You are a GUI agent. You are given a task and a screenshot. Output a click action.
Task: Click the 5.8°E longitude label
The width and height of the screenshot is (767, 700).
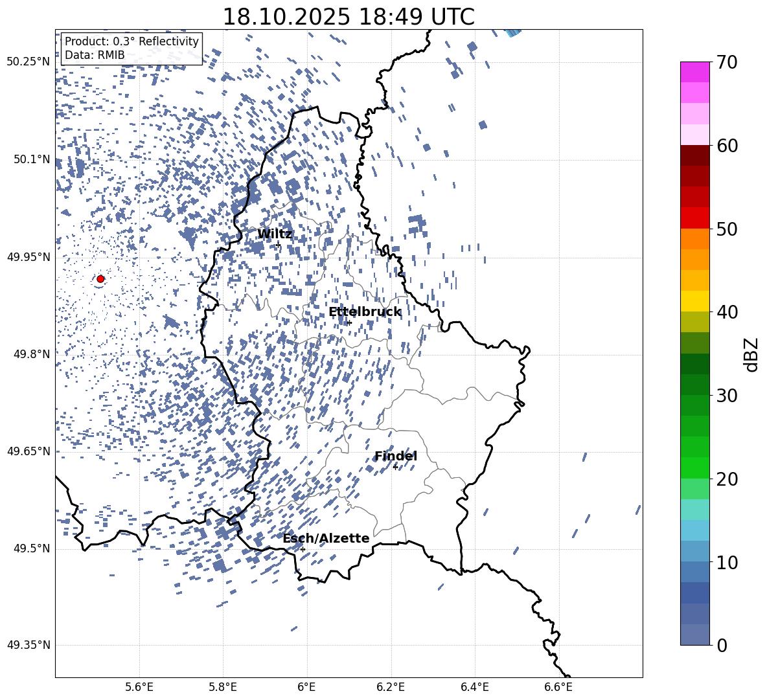pos(223,687)
